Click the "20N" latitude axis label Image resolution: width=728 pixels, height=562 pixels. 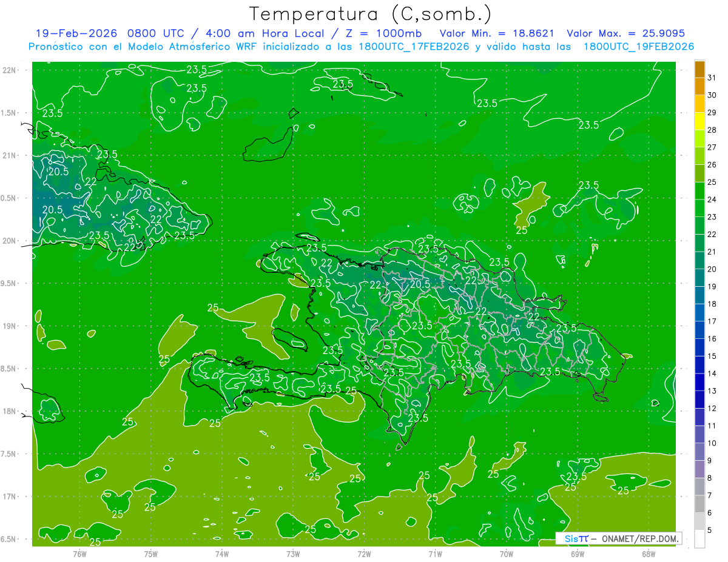(9, 241)
